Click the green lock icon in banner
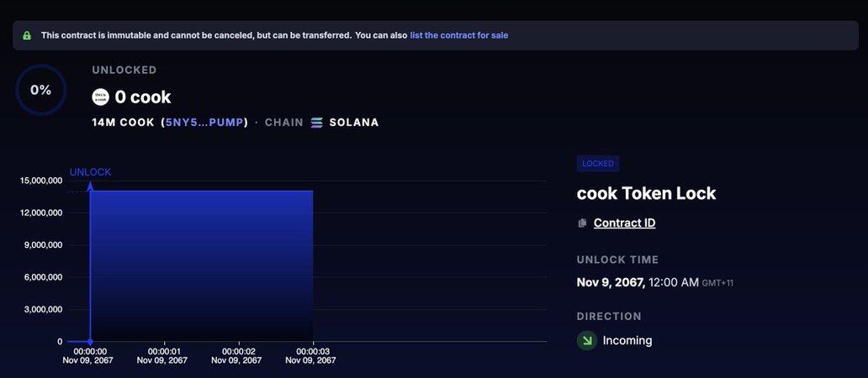Screen dimensions: 868x378 (27, 35)
